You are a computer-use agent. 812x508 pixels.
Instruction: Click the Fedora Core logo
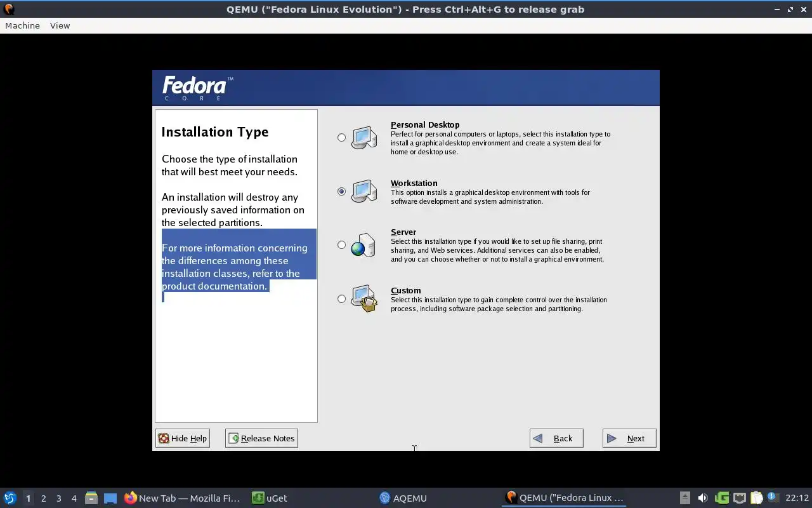point(197,88)
